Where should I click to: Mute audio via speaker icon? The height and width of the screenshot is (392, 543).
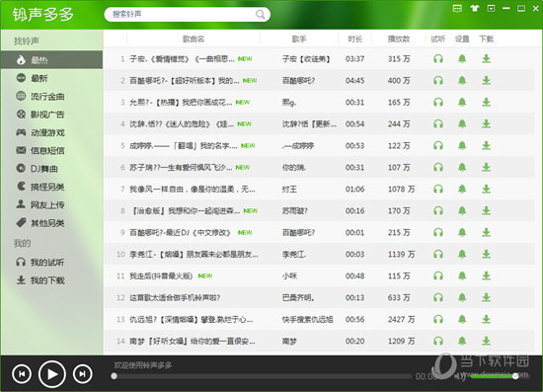pos(460,376)
